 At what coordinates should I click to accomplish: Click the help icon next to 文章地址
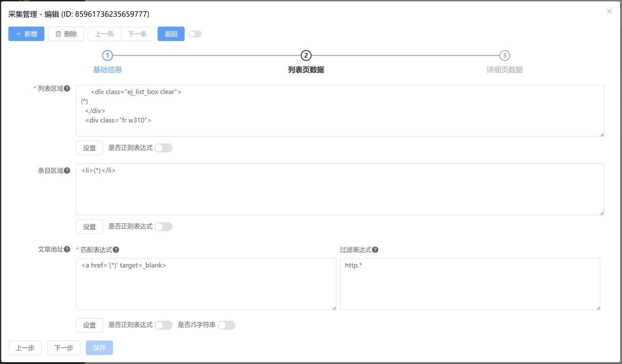pyautogui.click(x=67, y=249)
